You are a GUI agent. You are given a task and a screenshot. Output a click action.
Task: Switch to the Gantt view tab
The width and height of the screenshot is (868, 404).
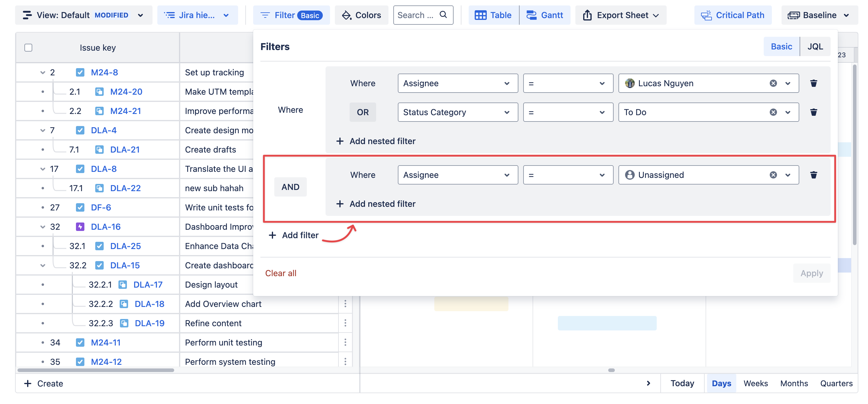point(545,15)
